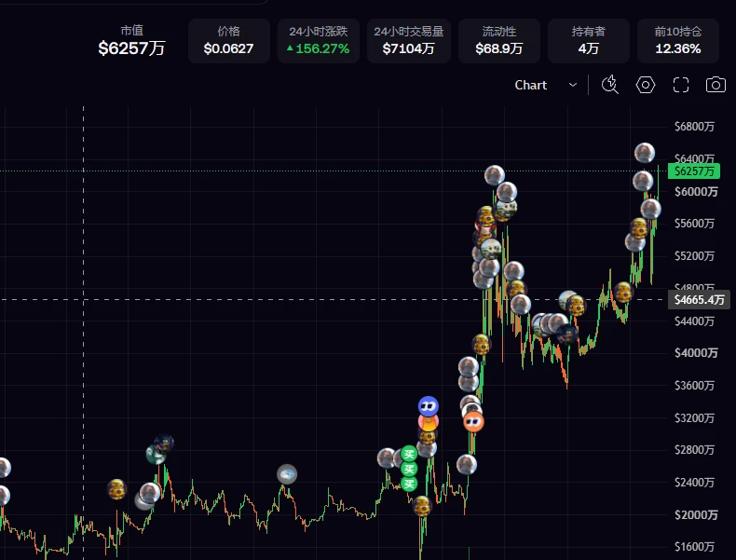Click the $2800万 axis label

(x=694, y=450)
